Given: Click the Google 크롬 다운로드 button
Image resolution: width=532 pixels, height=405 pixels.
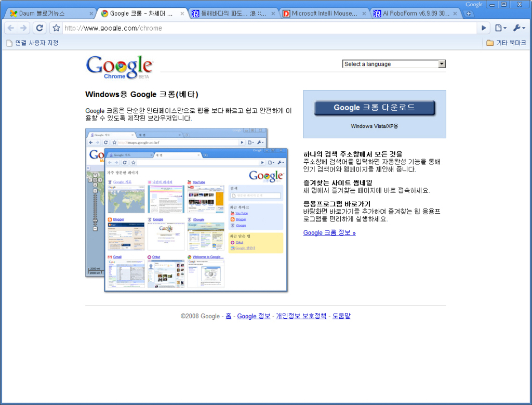Looking at the screenshot, I should click(x=375, y=108).
